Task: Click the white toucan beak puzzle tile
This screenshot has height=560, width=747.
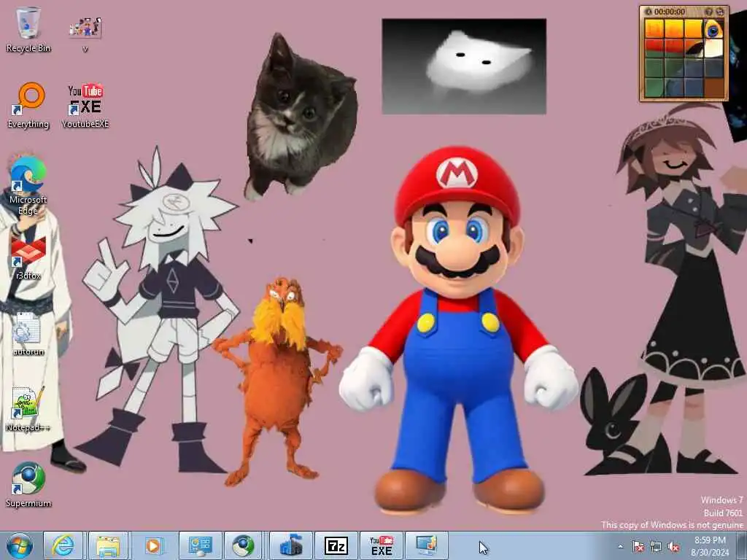Action: click(x=713, y=48)
